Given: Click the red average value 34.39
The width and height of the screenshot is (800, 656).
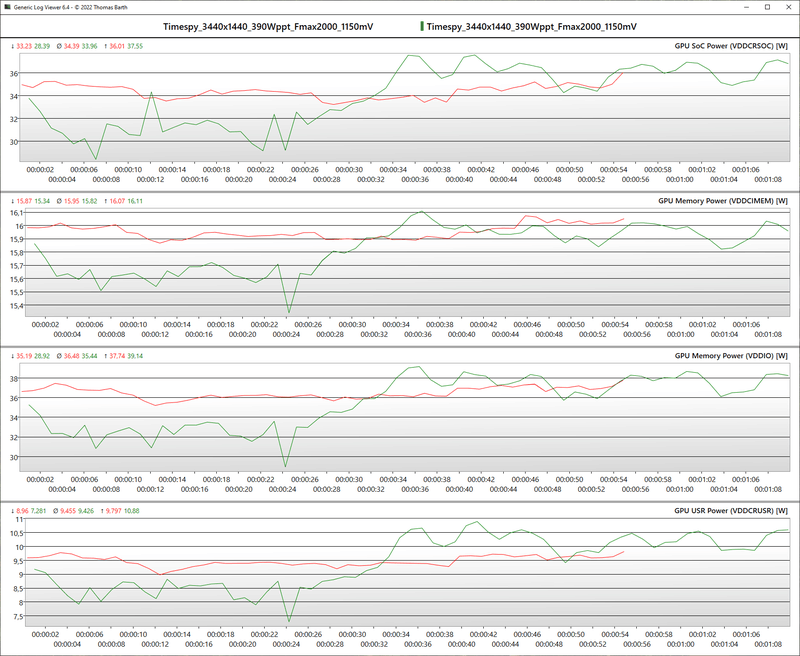Looking at the screenshot, I should coord(71,46).
